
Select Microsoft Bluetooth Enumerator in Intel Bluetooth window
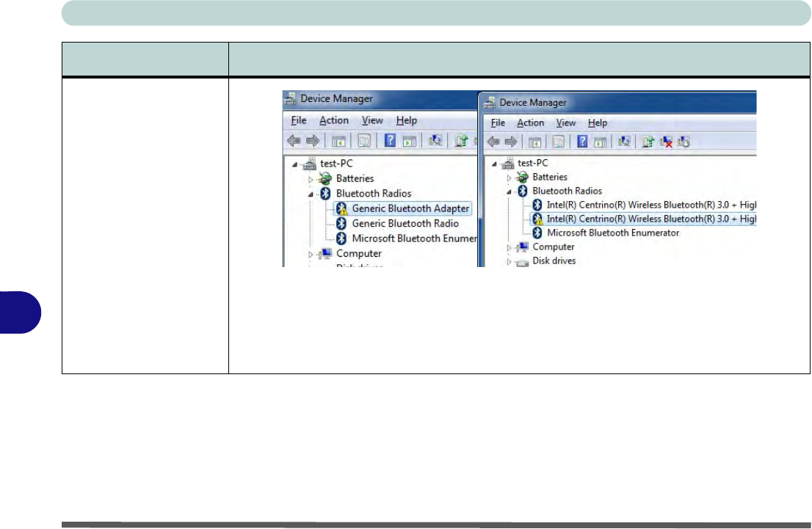click(x=613, y=233)
